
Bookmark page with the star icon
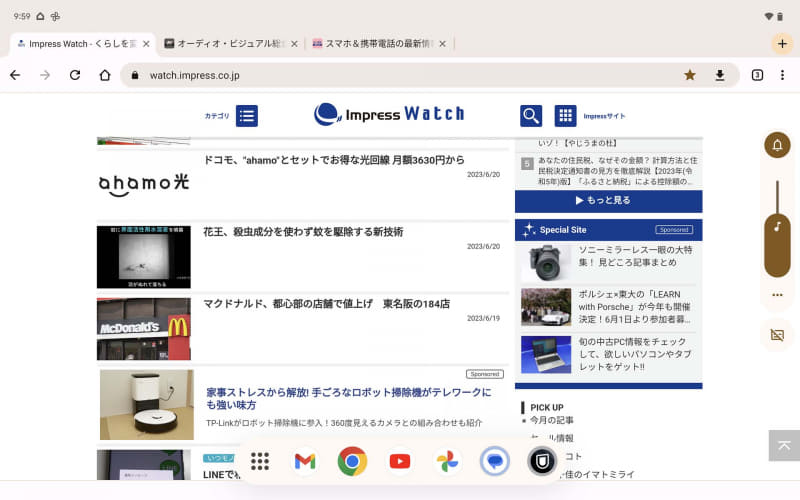pos(690,75)
